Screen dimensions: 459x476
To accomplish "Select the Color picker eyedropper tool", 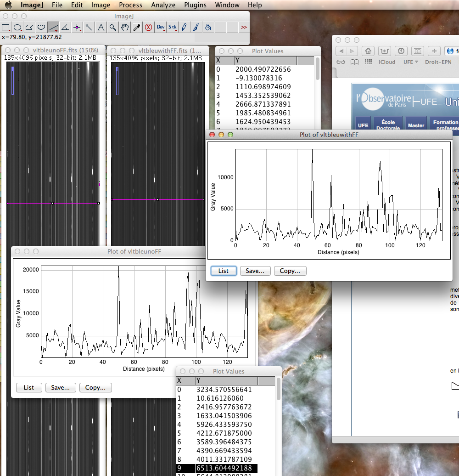I will pos(136,27).
